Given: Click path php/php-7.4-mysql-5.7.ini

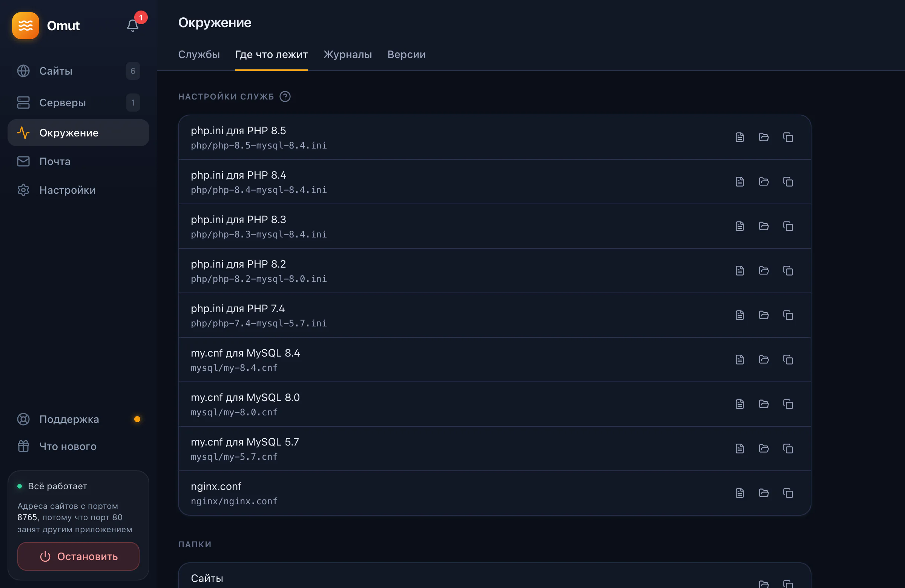Looking at the screenshot, I should point(259,323).
